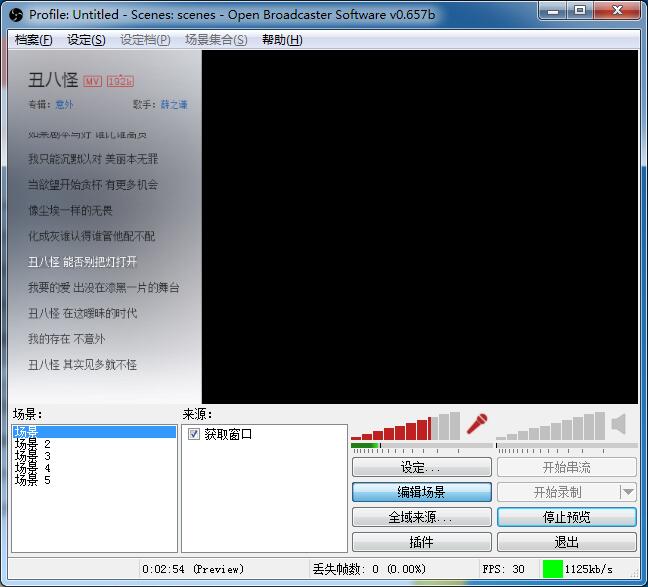Open the 帮助(H) menu
648x587 pixels.
[x=282, y=40]
